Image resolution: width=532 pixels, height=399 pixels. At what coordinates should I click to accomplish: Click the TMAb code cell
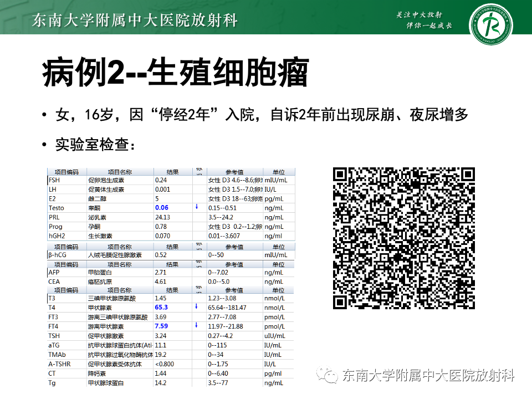pos(57,355)
